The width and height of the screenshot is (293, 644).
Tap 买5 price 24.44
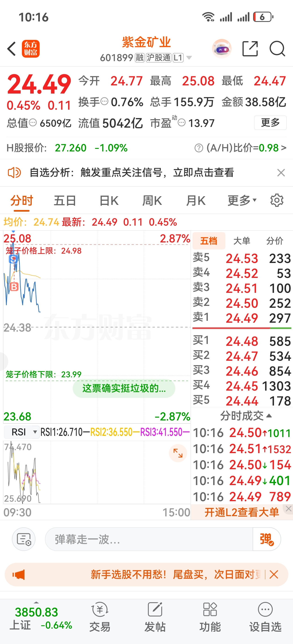pos(242,401)
